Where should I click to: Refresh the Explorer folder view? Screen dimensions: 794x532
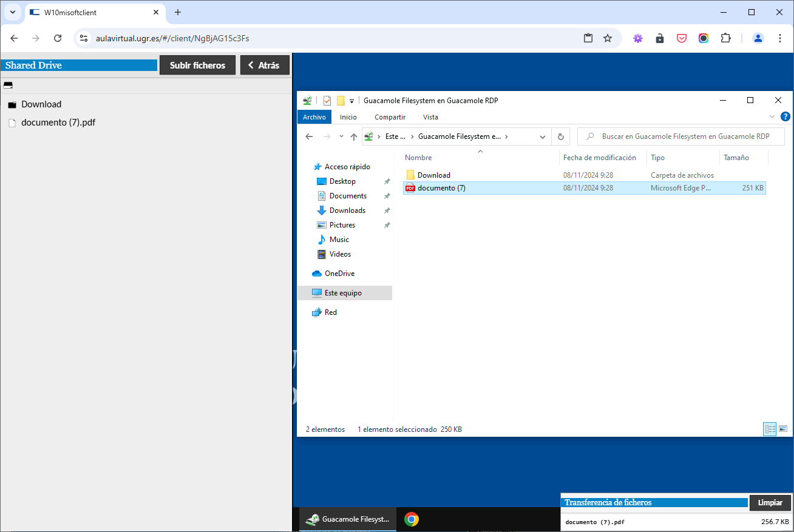[561, 137]
